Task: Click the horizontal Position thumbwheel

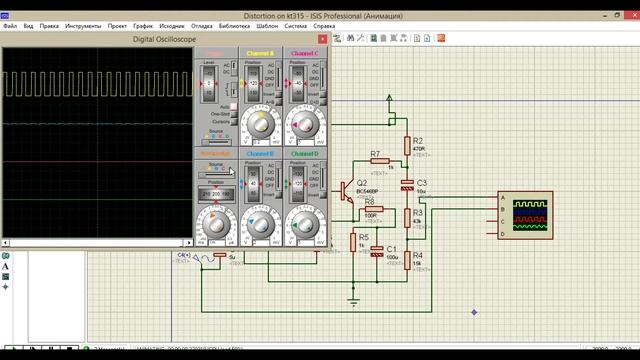Action: (x=216, y=194)
